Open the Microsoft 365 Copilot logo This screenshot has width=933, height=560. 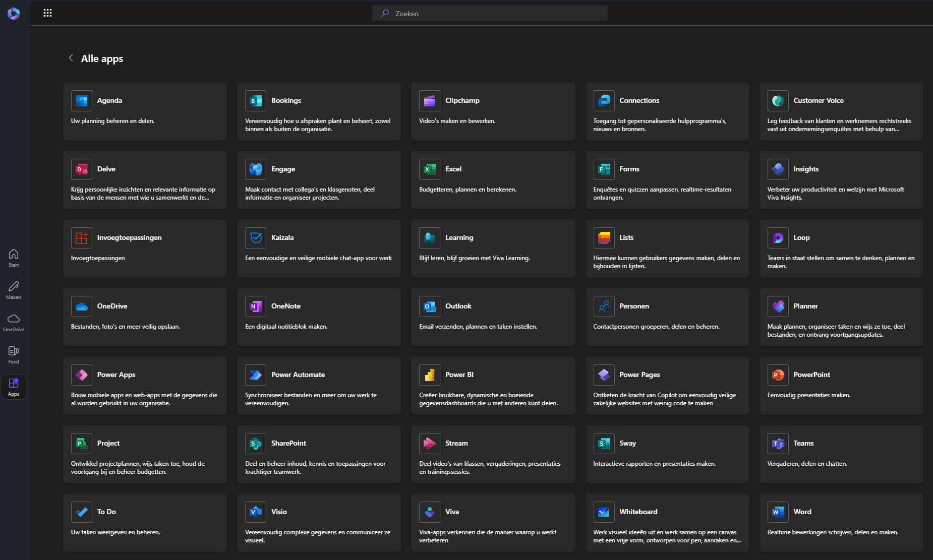[x=14, y=14]
